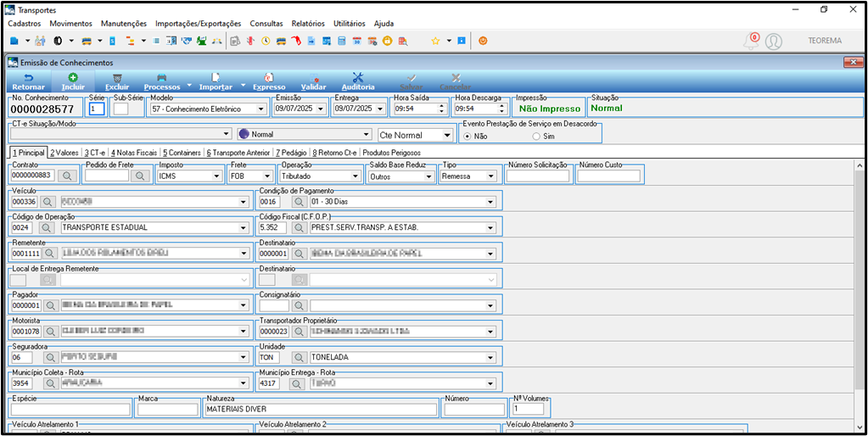Image resolution: width=868 pixels, height=436 pixels.
Task: Switch to the 4 Notas Fiscais tab
Action: (133, 152)
